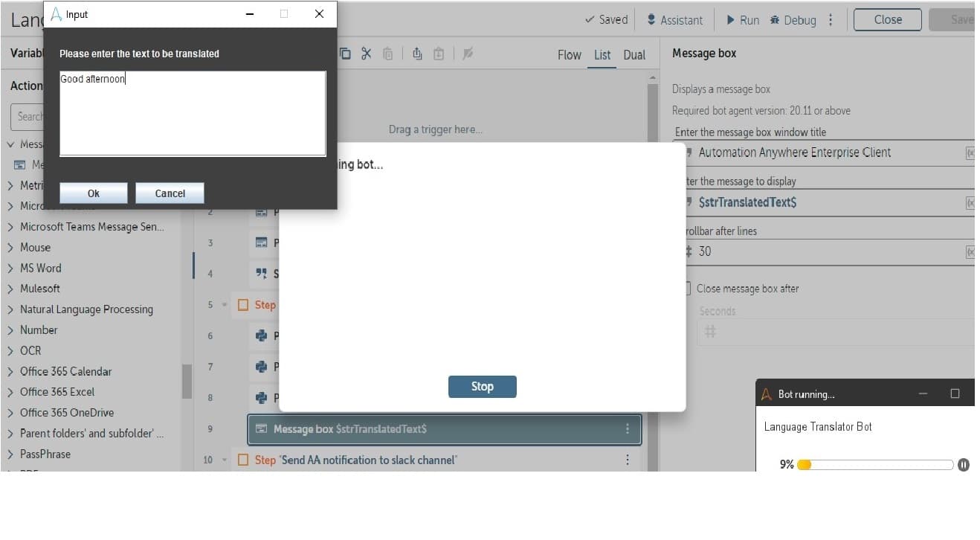This screenshot has height=540, width=980.
Task: Click the copy-to-shared-clipboard icon
Action: 417,54
